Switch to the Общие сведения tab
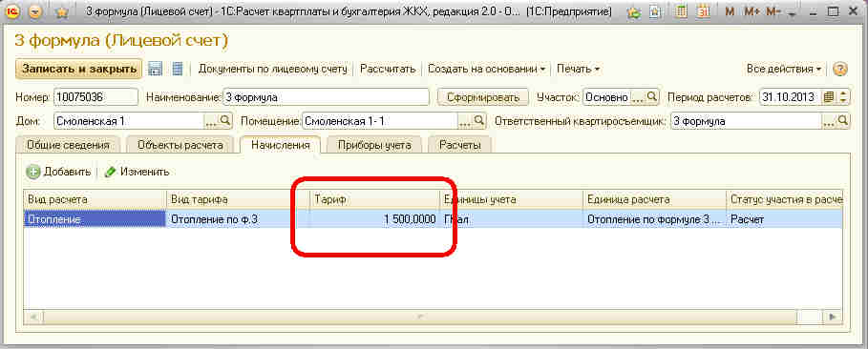 coord(68,146)
